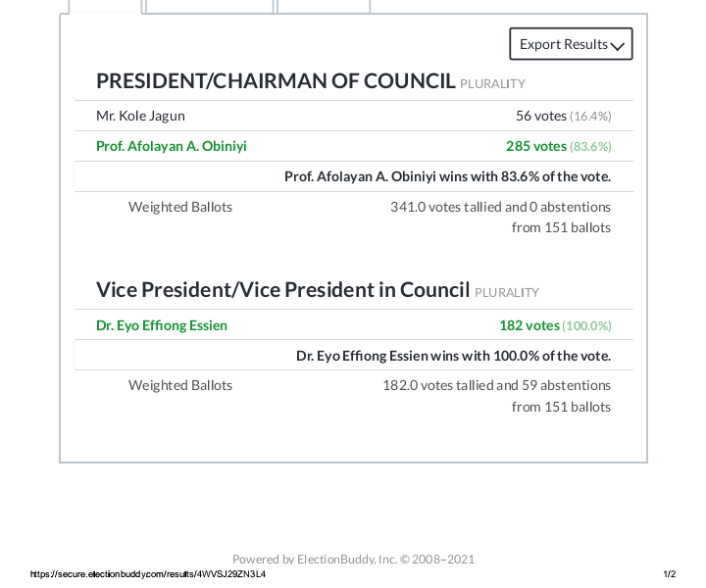Click the 56 votes count

coord(541,116)
